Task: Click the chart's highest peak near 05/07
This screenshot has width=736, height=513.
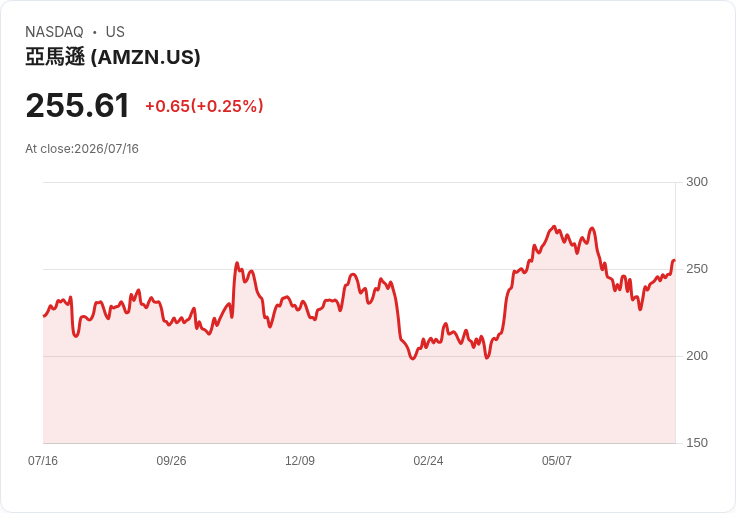Action: click(554, 227)
